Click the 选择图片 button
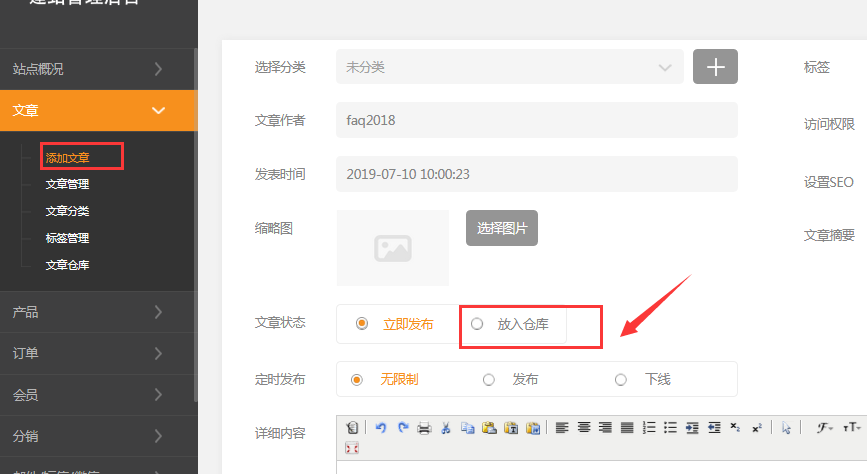 pyautogui.click(x=502, y=228)
